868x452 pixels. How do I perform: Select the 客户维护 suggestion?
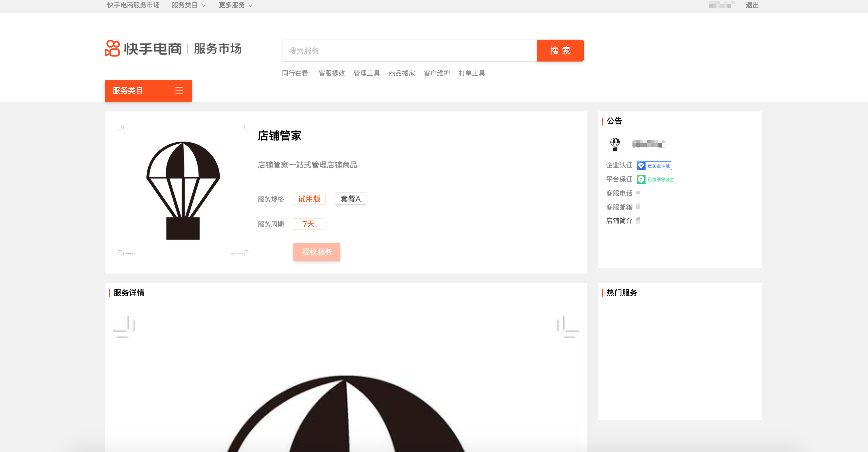click(437, 73)
